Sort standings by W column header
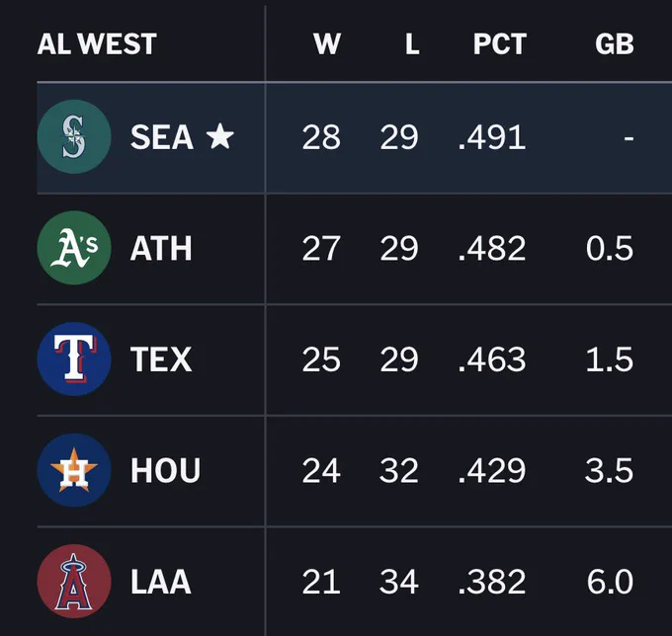 (327, 44)
